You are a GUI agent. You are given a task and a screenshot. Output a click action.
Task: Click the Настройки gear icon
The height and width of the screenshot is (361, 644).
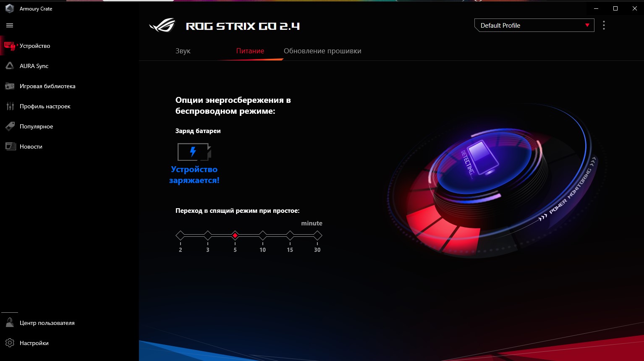click(10, 343)
